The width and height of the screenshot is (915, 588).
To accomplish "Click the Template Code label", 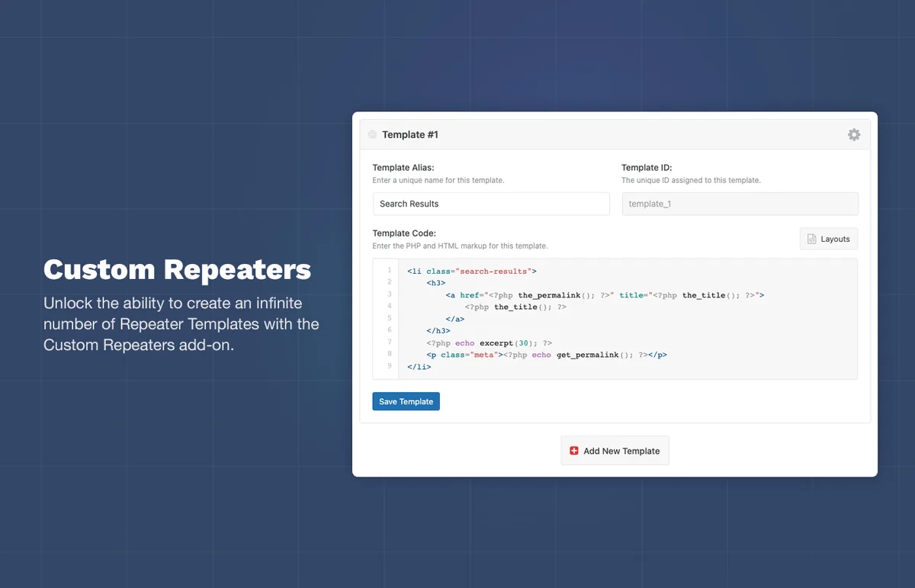I will pos(404,233).
